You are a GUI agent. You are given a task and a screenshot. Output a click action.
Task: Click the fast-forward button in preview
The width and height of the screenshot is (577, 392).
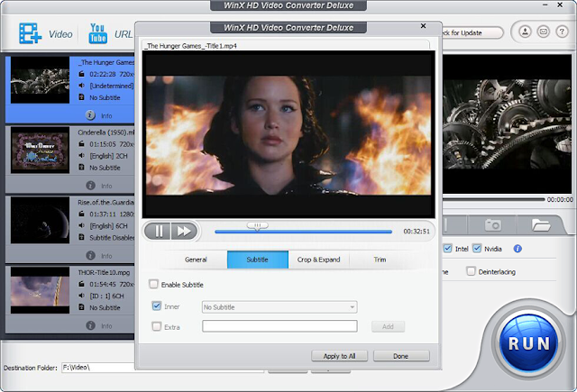tap(184, 231)
